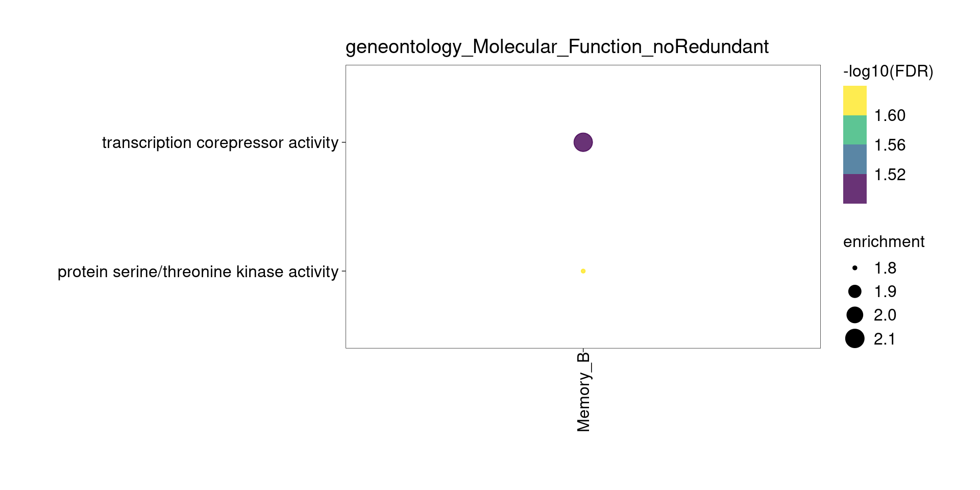Click the 2.1 enrichment legend text
The height and width of the screenshot is (490, 980).
(x=885, y=339)
